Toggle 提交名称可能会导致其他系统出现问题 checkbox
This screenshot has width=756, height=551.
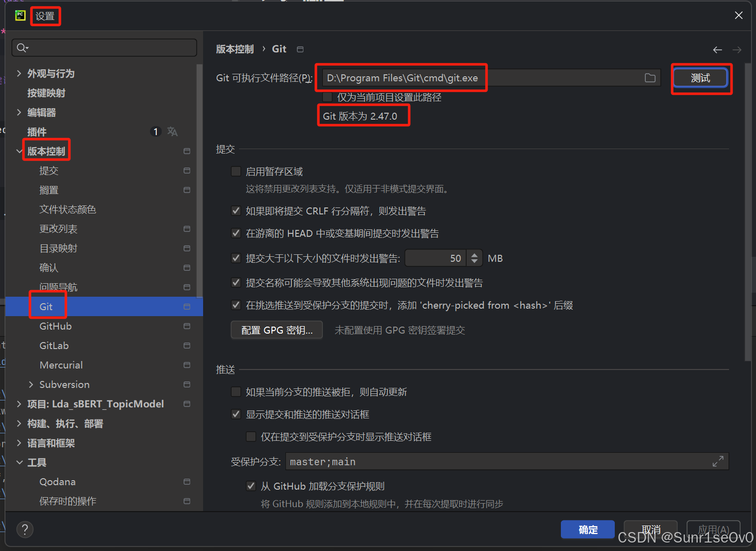click(236, 283)
